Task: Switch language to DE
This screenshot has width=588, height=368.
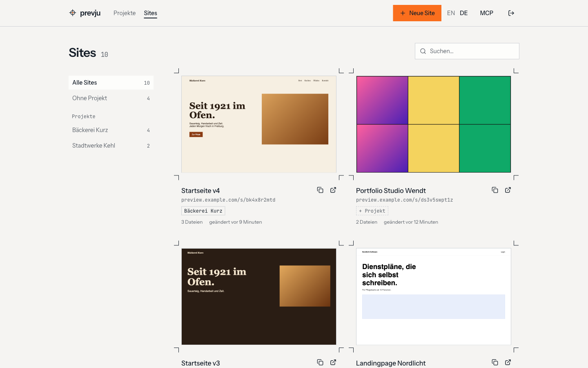Action: coord(464,13)
